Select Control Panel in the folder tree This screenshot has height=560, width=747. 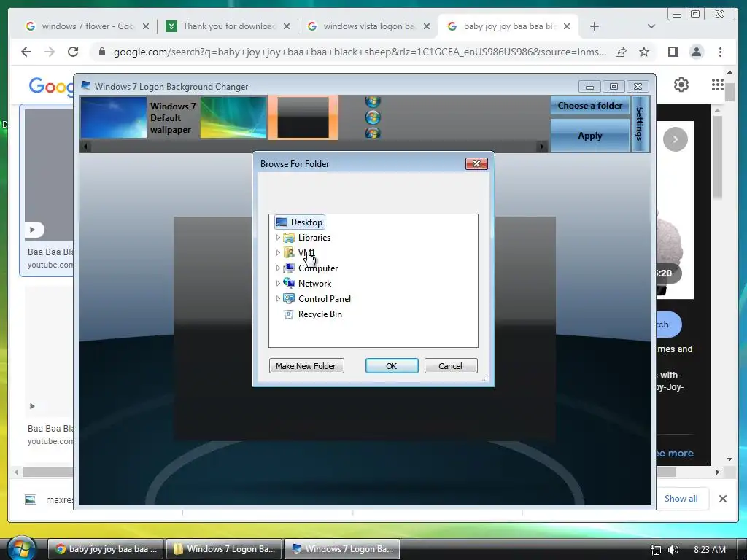325,298
